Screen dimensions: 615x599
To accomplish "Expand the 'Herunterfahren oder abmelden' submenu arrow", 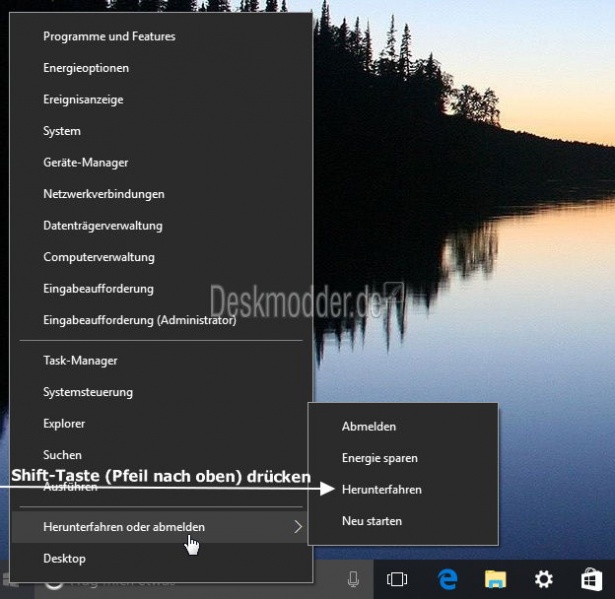I will (298, 527).
